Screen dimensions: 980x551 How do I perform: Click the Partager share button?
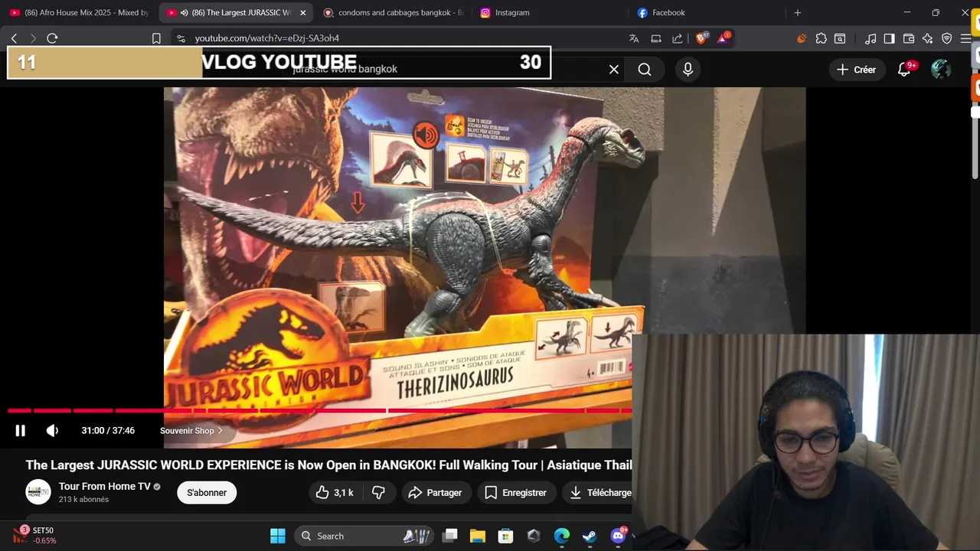(x=435, y=493)
